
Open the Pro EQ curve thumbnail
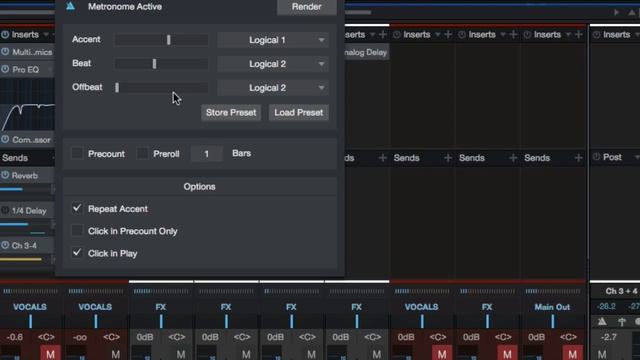click(x=27, y=105)
